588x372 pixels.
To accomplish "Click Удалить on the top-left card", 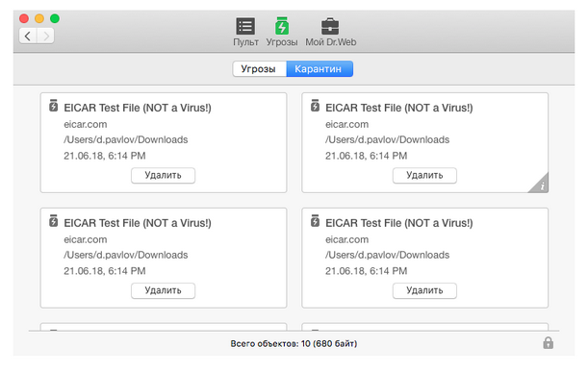I will coord(164,175).
